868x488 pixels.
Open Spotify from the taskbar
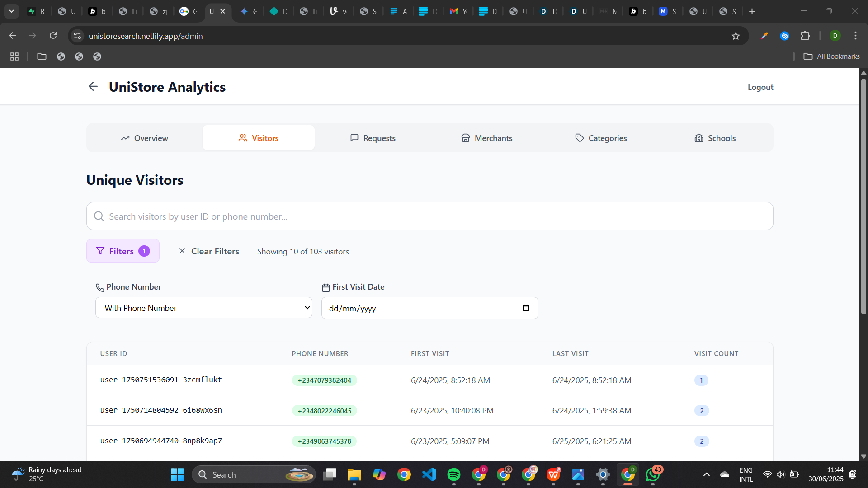coord(453,474)
